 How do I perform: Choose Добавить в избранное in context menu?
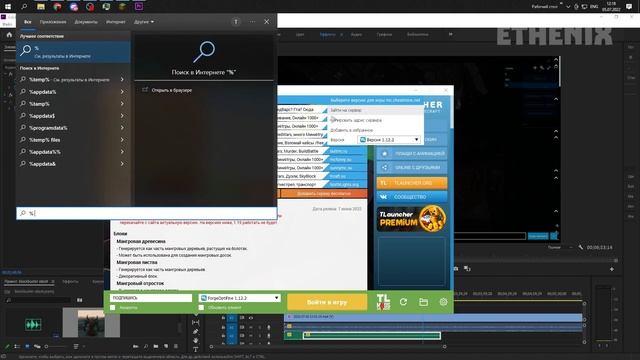point(351,130)
